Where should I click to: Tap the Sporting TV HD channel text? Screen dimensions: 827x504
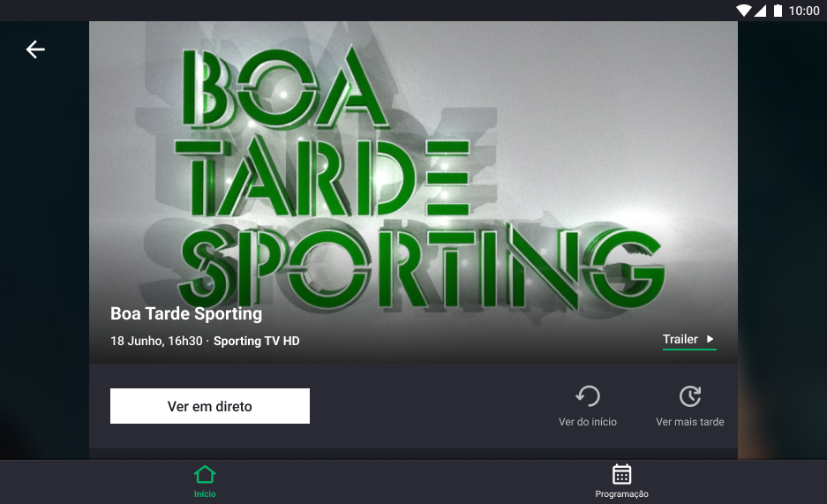pos(256,341)
